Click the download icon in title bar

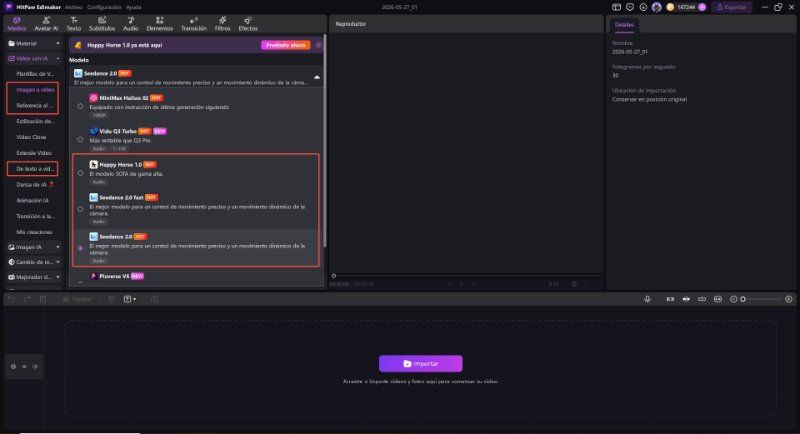tap(643, 7)
